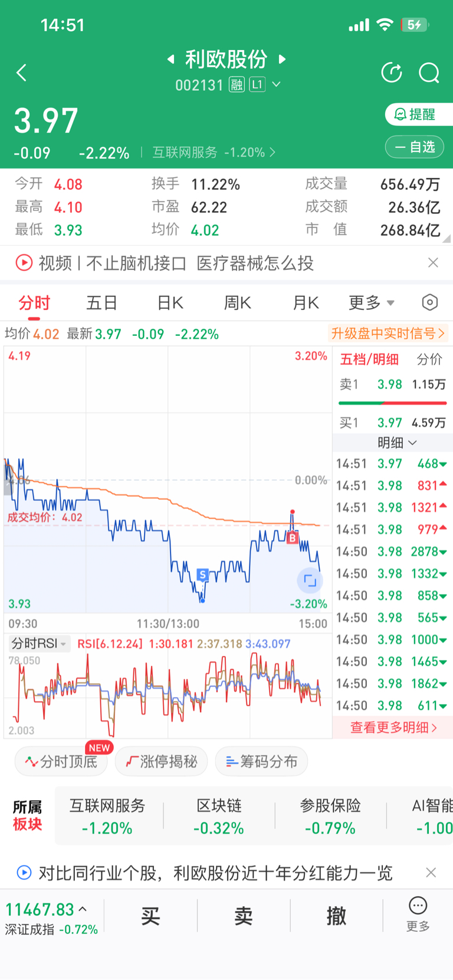453x980 pixels.
Task: Tap the B buy marker on chart
Action: [292, 537]
